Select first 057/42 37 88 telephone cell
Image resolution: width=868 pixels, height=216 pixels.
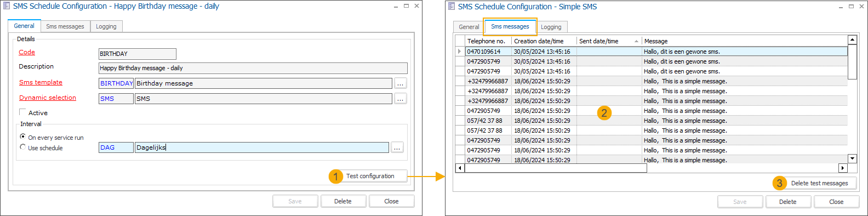488,121
